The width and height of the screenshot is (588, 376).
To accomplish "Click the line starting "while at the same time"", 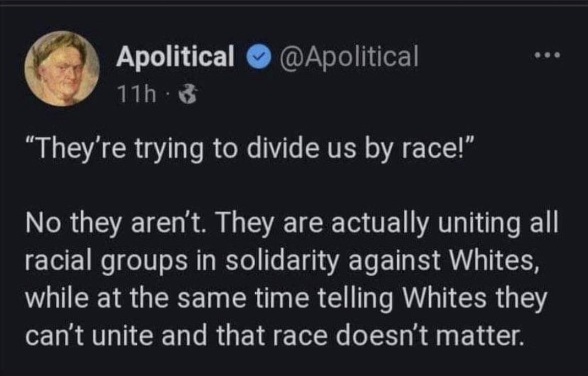I will tap(284, 300).
